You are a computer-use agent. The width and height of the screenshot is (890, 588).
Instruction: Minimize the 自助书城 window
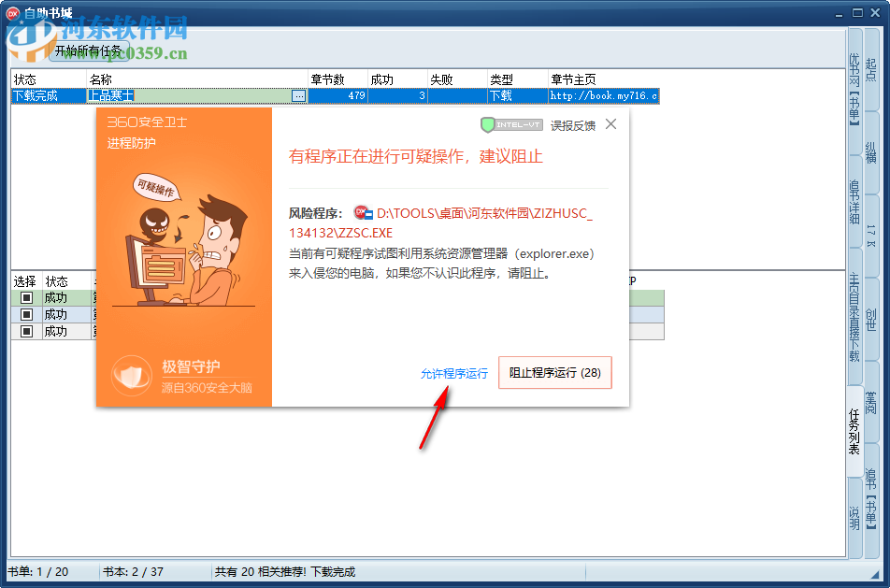pyautogui.click(x=840, y=14)
